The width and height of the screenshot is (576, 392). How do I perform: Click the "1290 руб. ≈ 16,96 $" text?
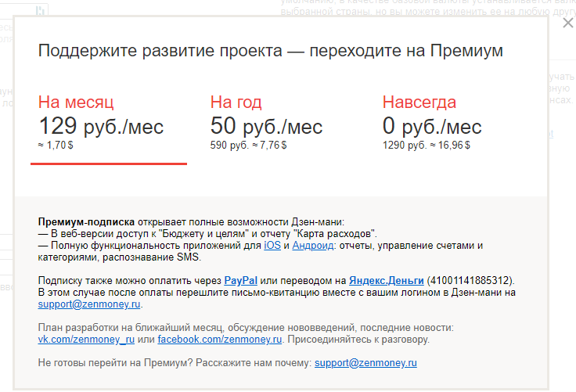coord(426,145)
